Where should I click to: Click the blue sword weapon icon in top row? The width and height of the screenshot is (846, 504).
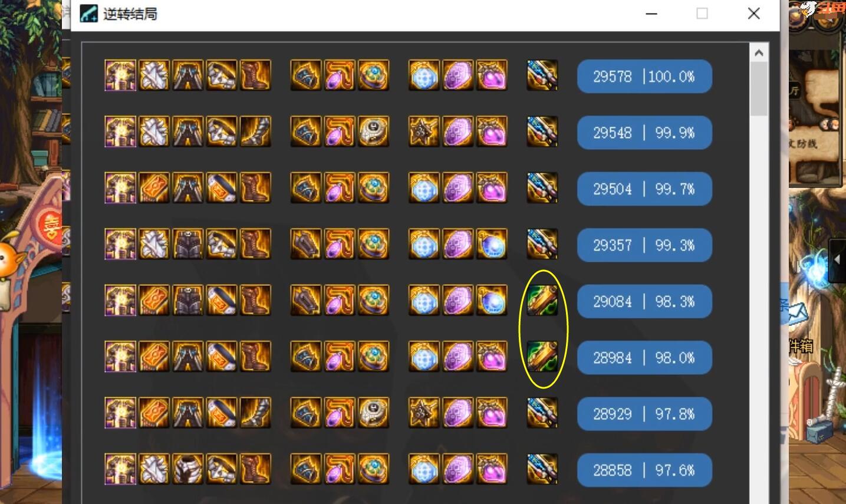click(x=542, y=75)
